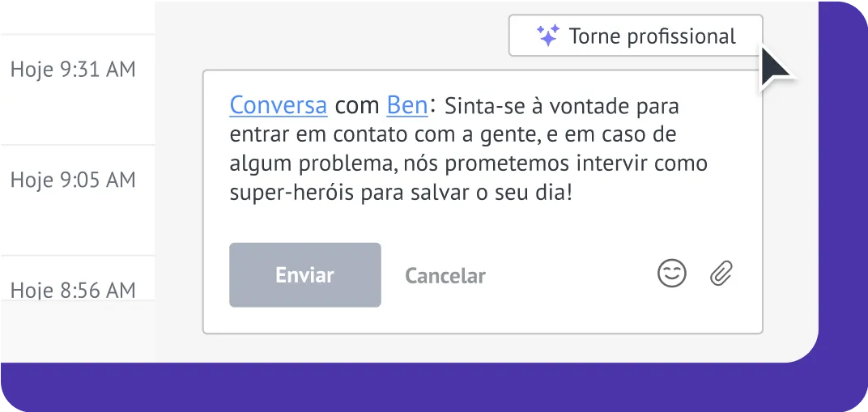Choose the Hoje 8:56 AM conversation

coord(73,288)
